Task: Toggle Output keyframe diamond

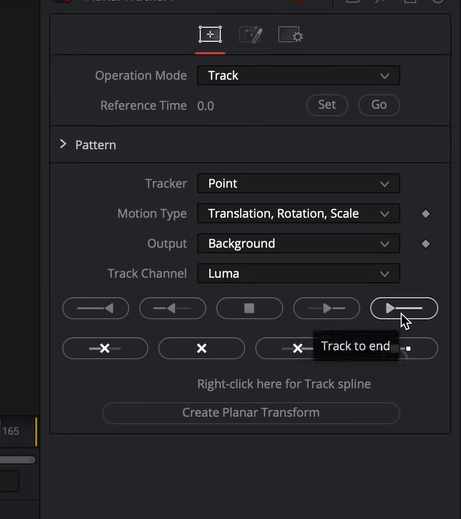Action: pyautogui.click(x=425, y=244)
